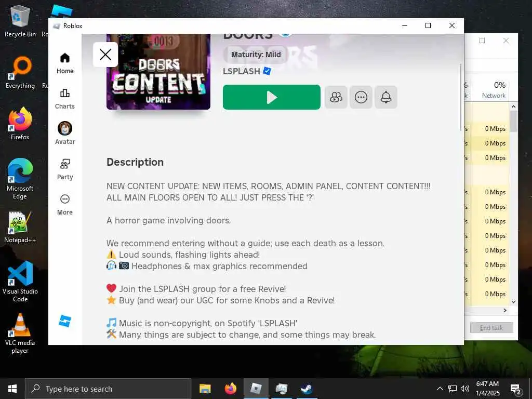
Task: Click the Recycle Bin desktop icon
Action: click(20, 21)
